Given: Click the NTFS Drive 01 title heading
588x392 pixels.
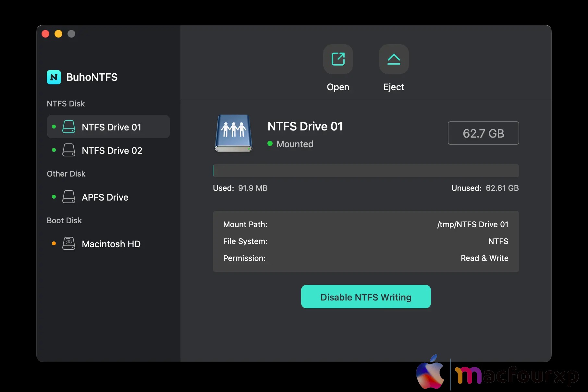Looking at the screenshot, I should pyautogui.click(x=305, y=126).
